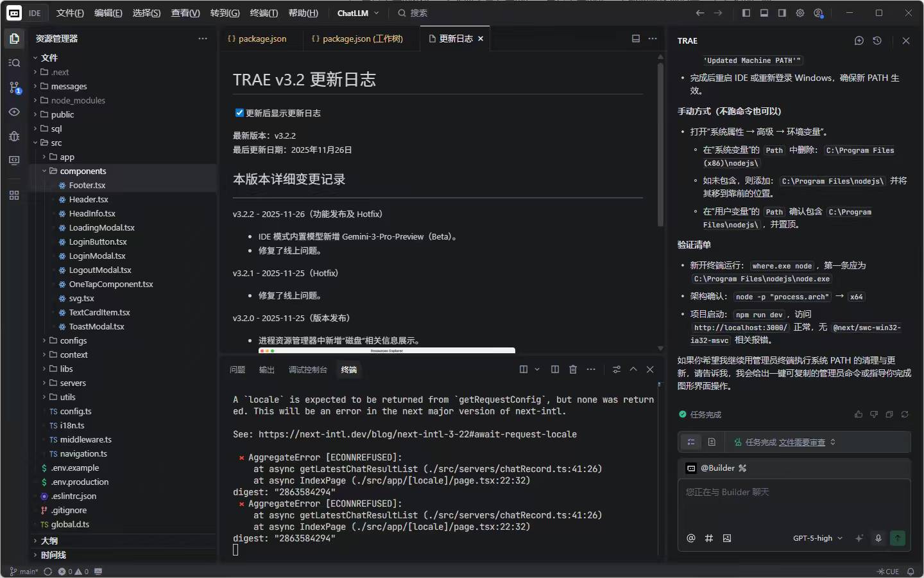
Task: Open the notifications bell in the status bar
Action: point(911,572)
